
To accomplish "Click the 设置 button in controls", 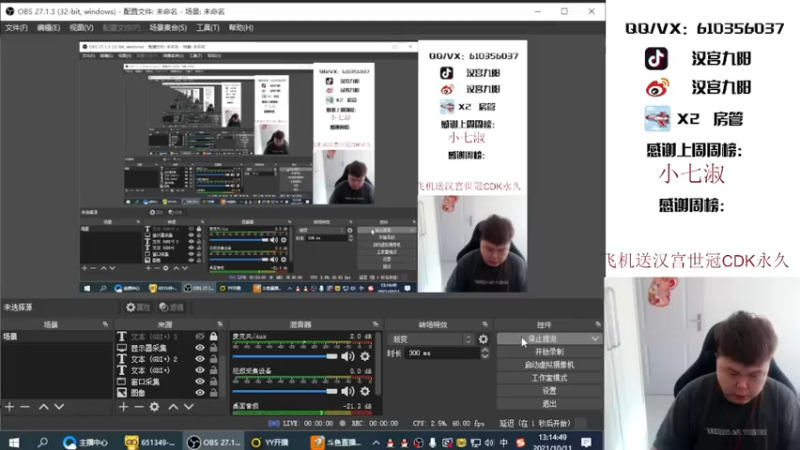I will tap(549, 391).
